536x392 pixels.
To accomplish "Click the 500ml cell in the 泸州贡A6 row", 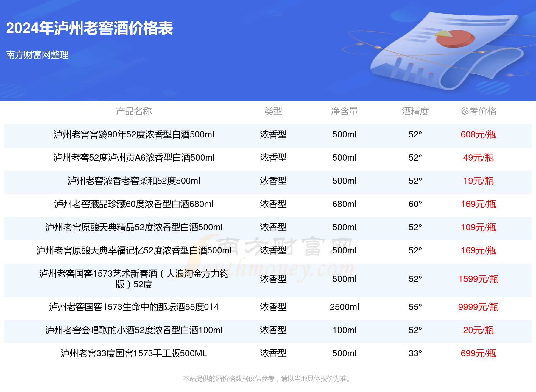I will click(x=345, y=158).
